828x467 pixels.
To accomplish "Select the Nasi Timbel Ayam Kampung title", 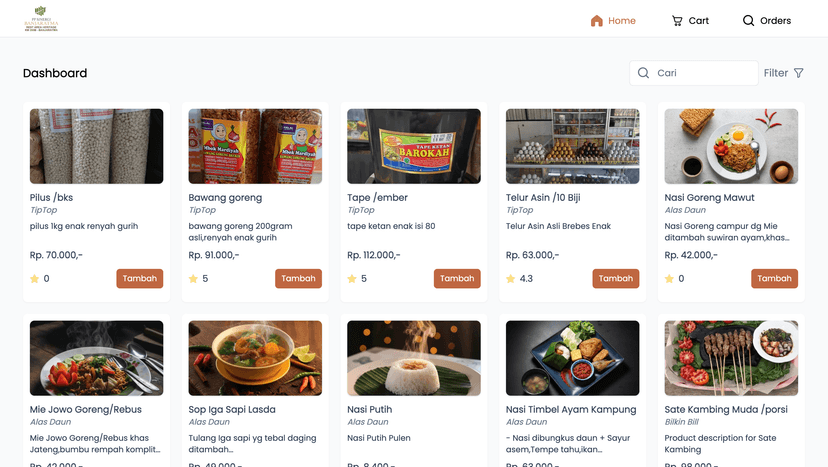I will 571,409.
